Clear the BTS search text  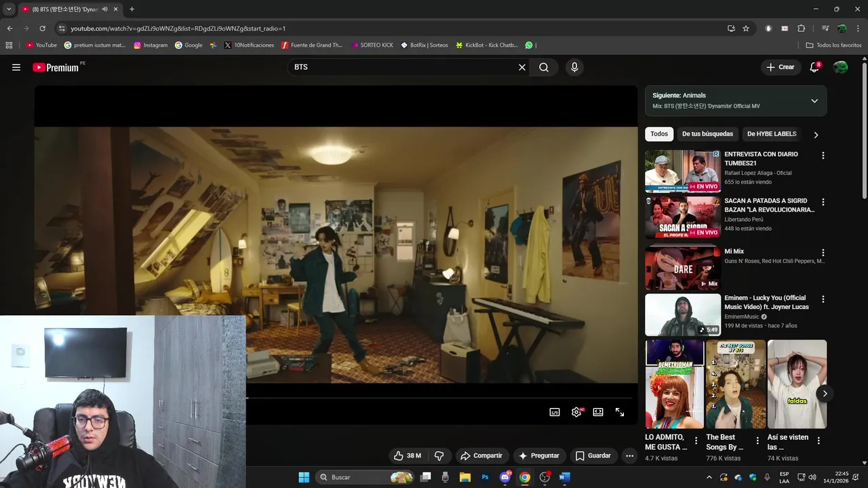(522, 67)
